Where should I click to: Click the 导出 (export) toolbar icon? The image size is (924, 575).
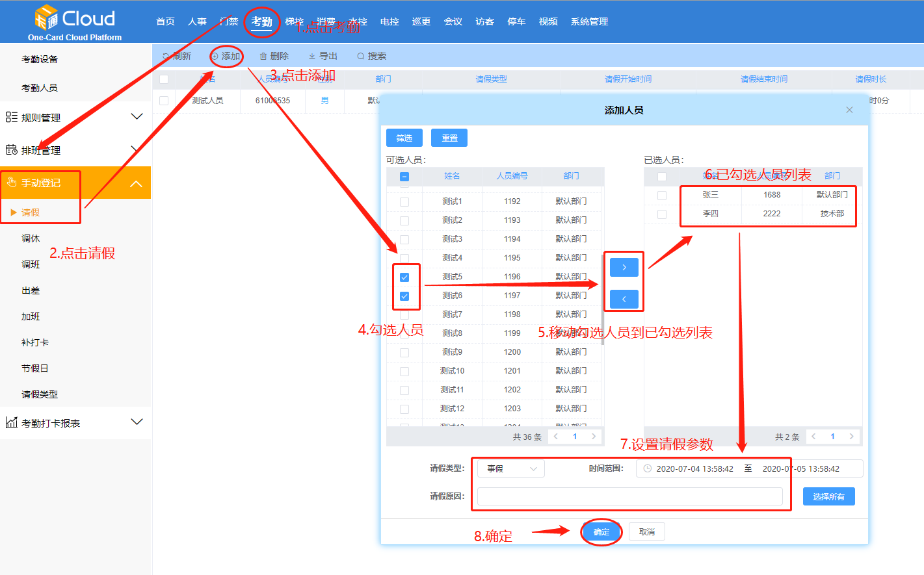click(x=311, y=55)
